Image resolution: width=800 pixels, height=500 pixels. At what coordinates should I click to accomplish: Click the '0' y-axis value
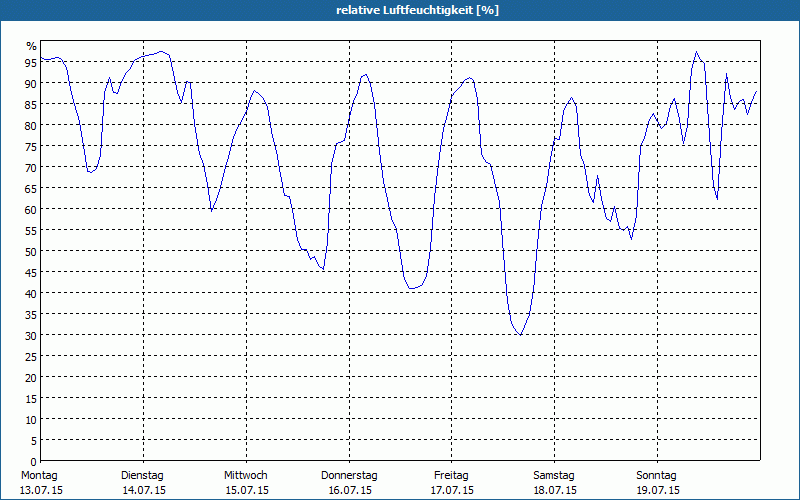tap(34, 462)
